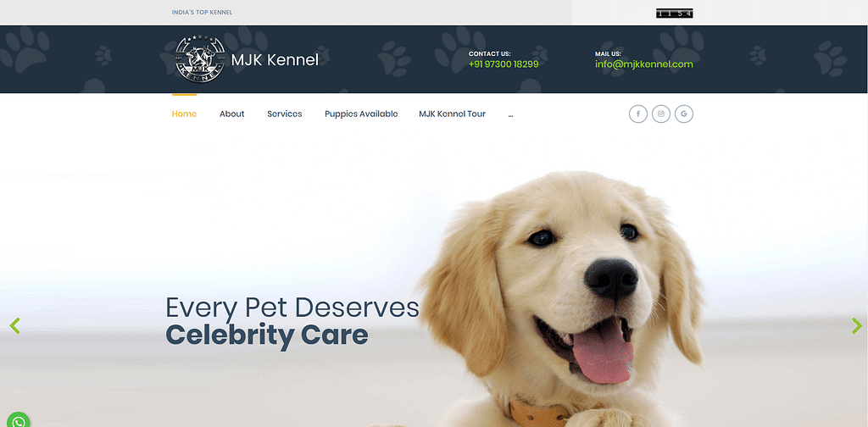Click the MJK Kennel round logo
Image resolution: width=868 pixels, height=427 pixels.
click(x=199, y=59)
